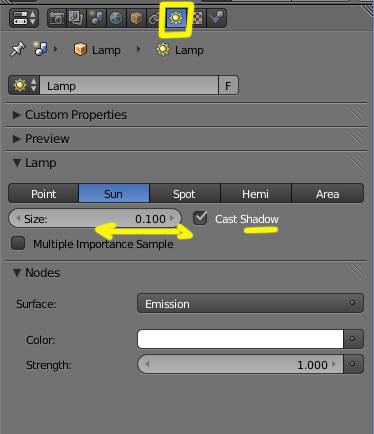Open the Object properties cube tab
Image resolution: width=374 pixels, height=434 pixels.
tap(136, 18)
